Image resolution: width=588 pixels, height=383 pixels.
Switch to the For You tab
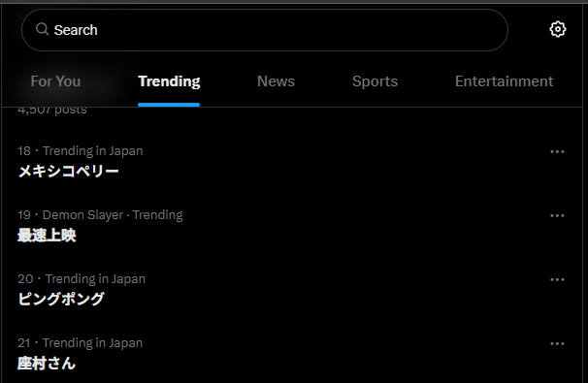(x=55, y=81)
